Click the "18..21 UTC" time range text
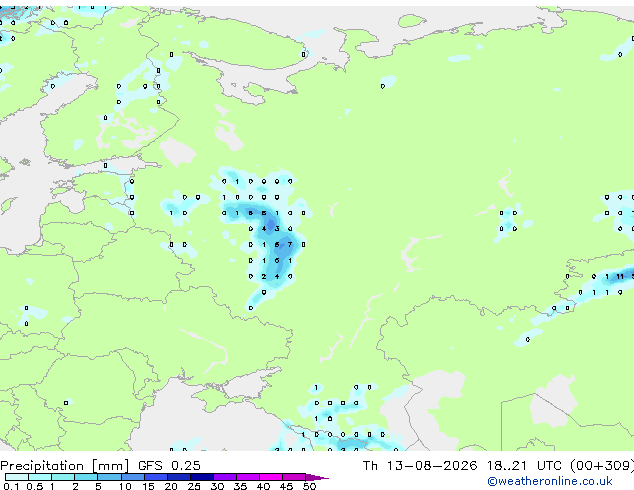 524,466
